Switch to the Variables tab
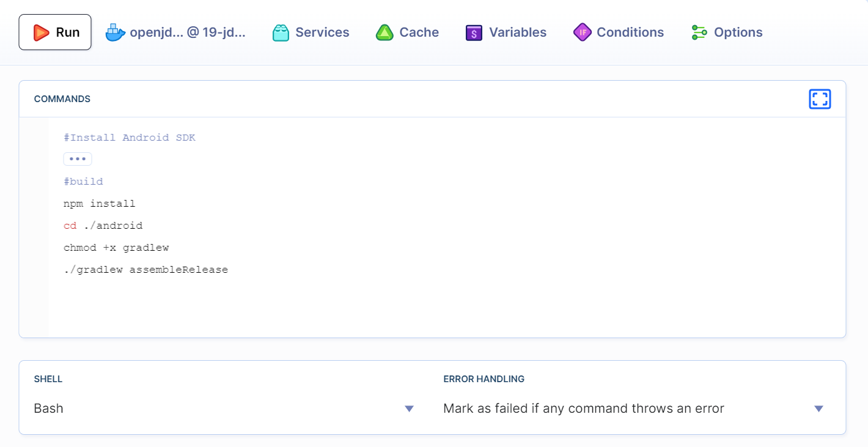 point(506,32)
